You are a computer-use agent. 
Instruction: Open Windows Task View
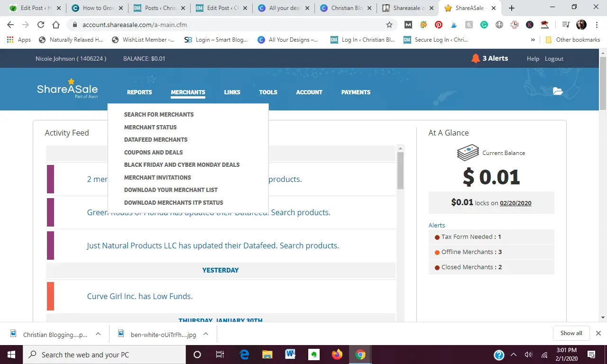[x=220, y=355]
